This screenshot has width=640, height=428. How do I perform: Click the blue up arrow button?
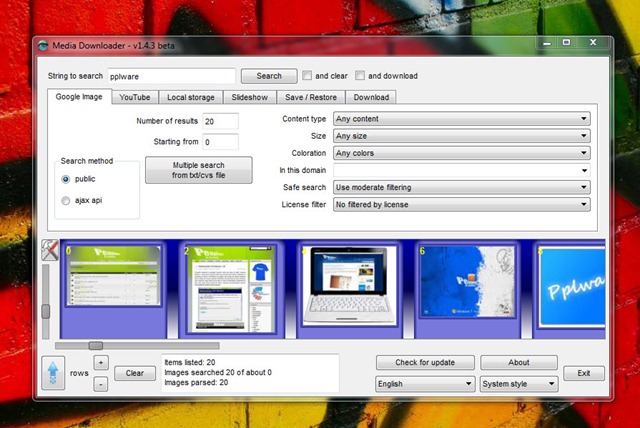pos(53,373)
